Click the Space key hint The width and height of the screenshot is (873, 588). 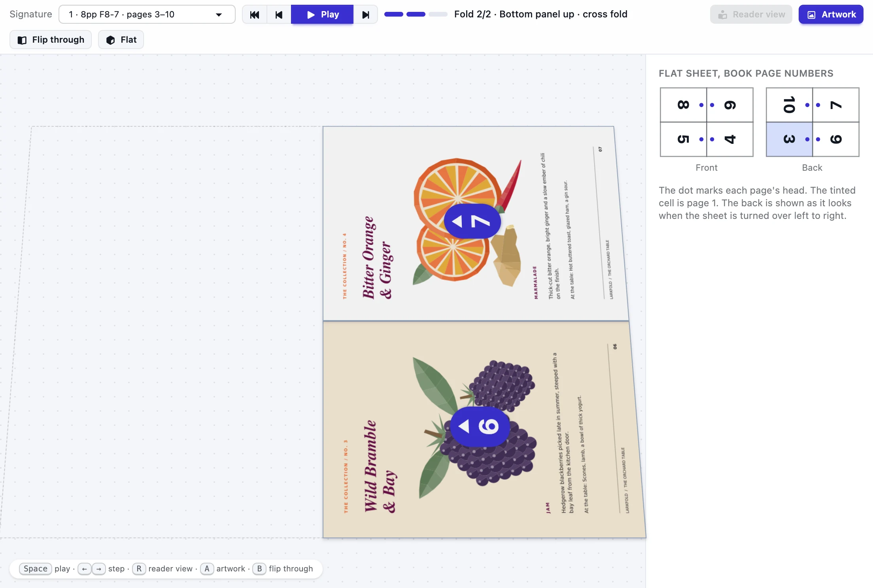tap(36, 569)
